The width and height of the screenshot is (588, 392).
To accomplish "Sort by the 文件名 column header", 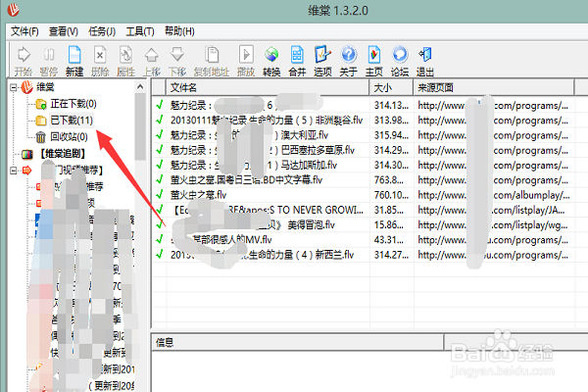I will click(268, 88).
